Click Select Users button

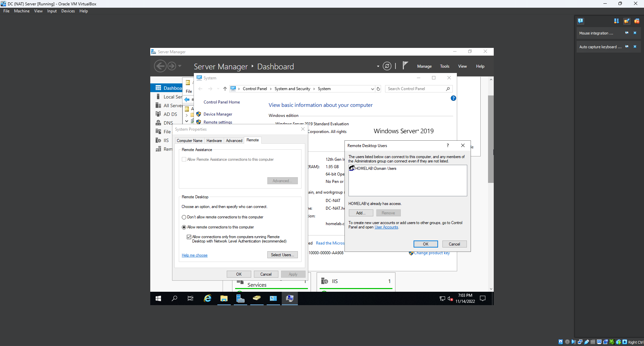(282, 255)
